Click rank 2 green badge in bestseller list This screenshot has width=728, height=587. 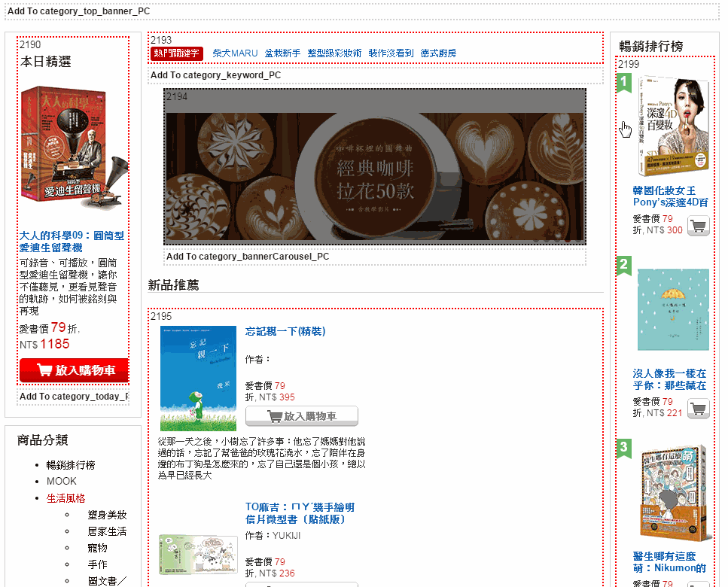624,266
